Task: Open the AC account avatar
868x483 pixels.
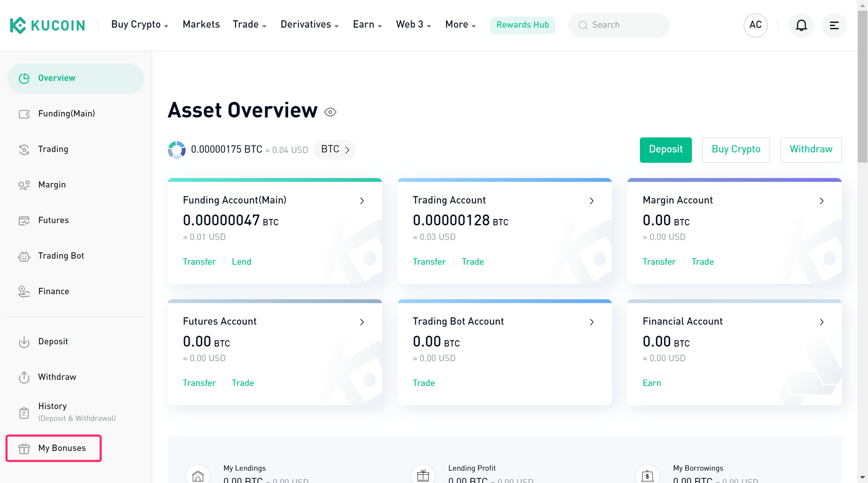Action: coord(755,25)
